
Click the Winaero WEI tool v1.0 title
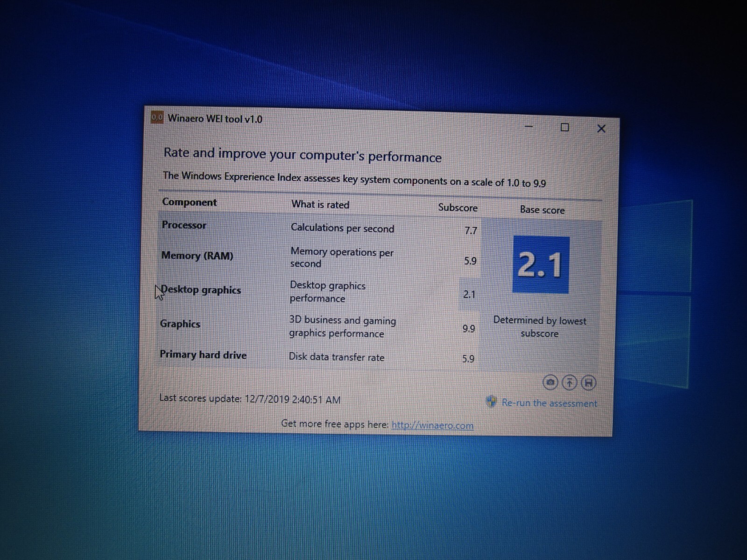click(x=215, y=119)
